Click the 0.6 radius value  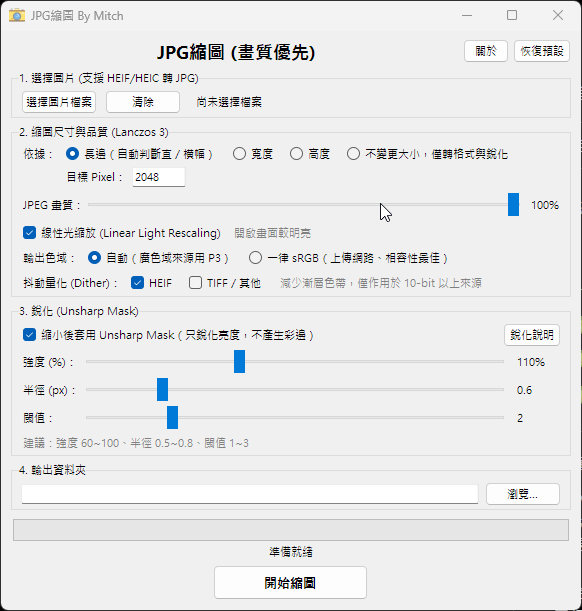(x=524, y=390)
